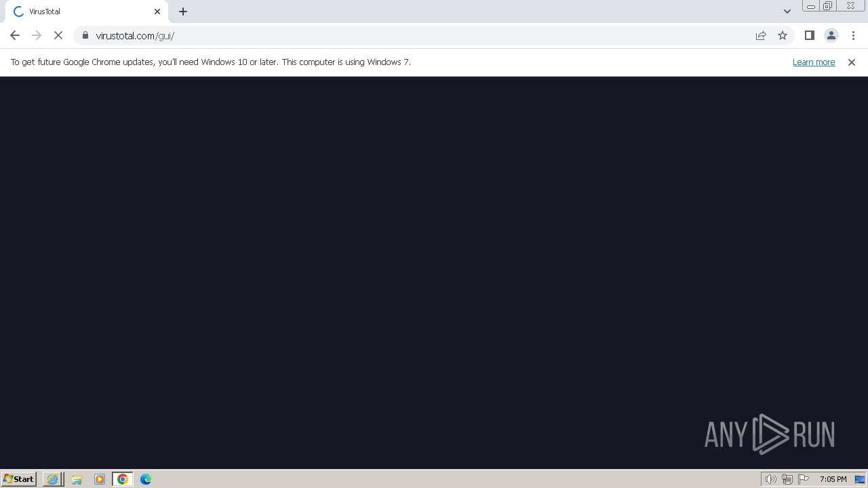Go back to the previous page
The width and height of the screenshot is (868, 488).
(x=15, y=35)
